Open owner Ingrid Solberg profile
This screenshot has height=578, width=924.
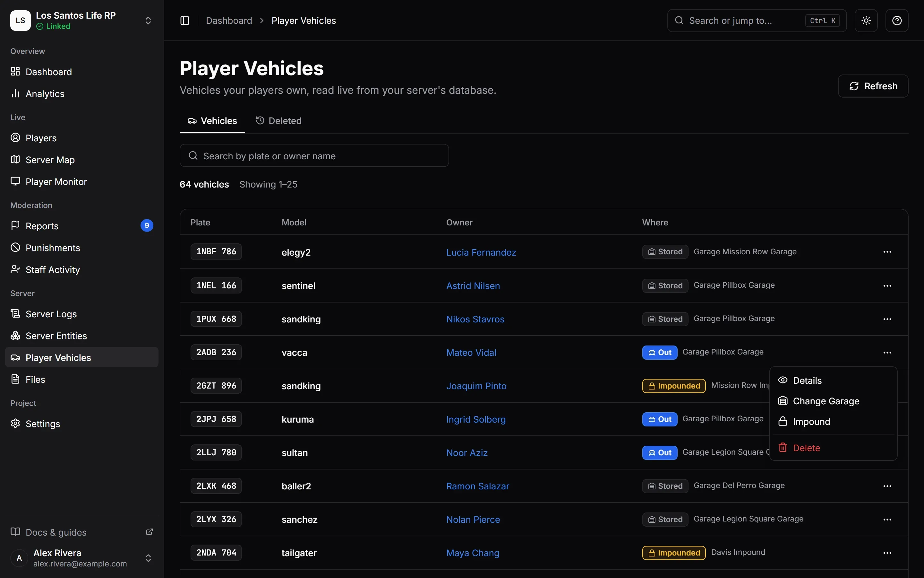click(x=476, y=419)
